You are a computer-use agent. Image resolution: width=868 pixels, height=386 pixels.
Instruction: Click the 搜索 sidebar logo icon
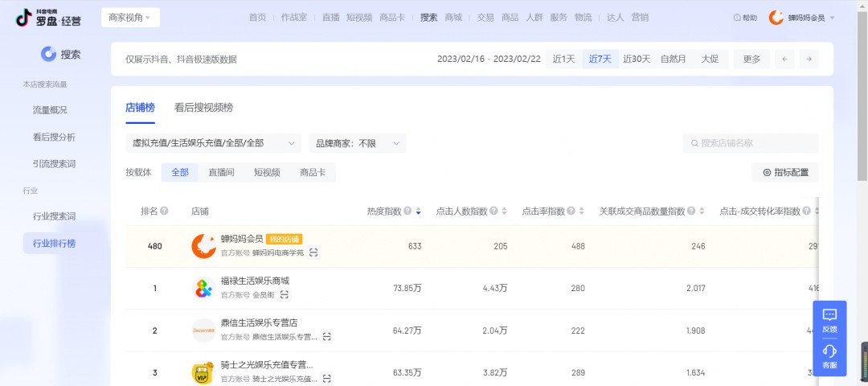click(49, 54)
